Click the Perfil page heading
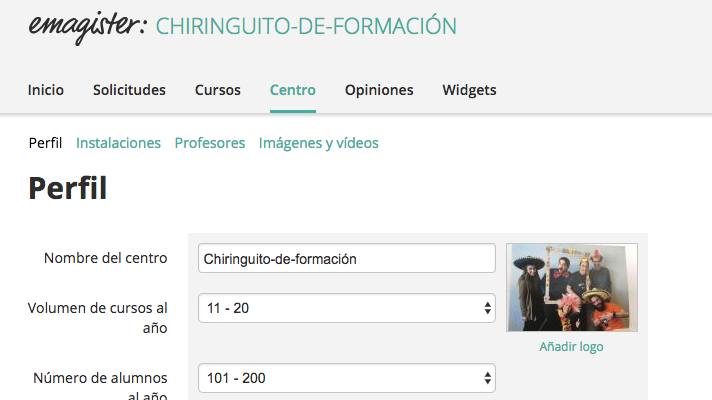 tap(68, 188)
